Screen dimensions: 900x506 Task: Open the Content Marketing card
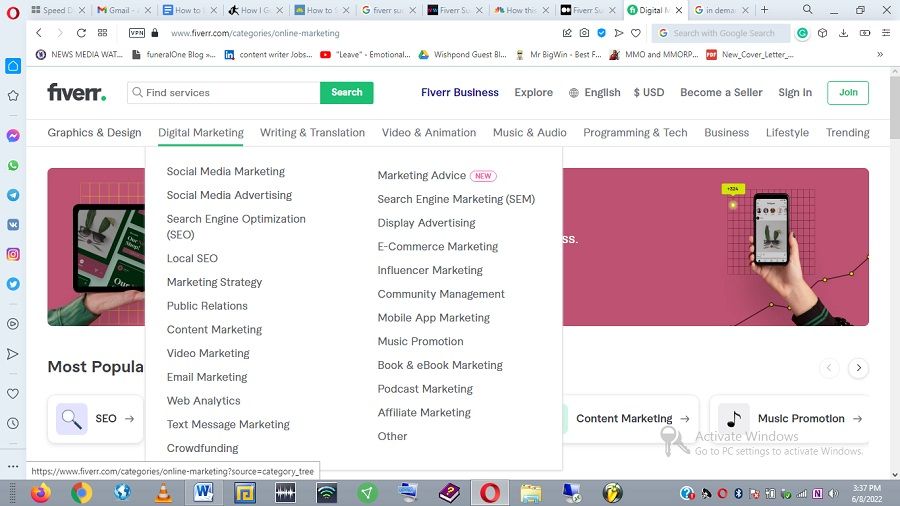pos(631,419)
